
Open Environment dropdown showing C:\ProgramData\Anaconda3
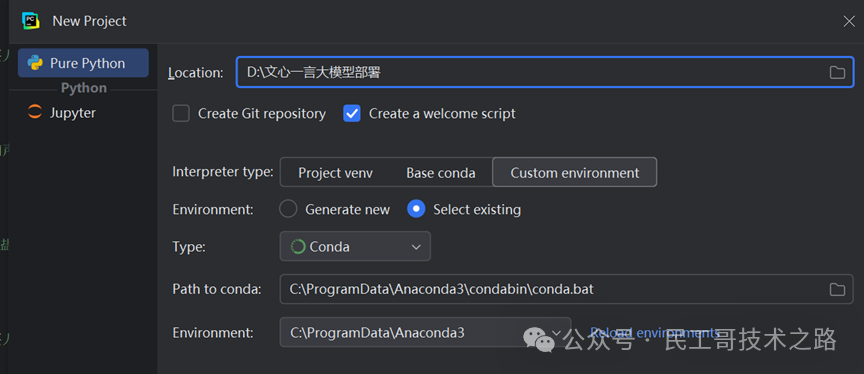pos(425,332)
